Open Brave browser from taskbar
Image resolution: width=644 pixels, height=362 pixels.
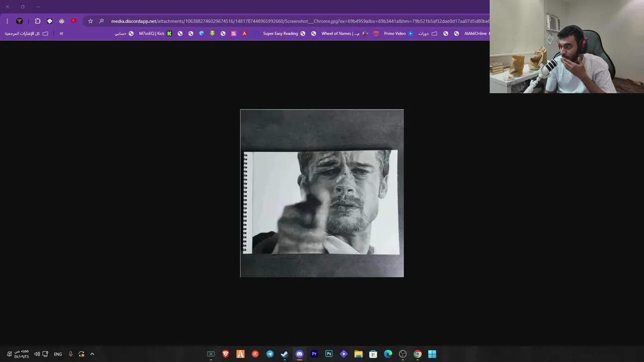click(x=226, y=354)
